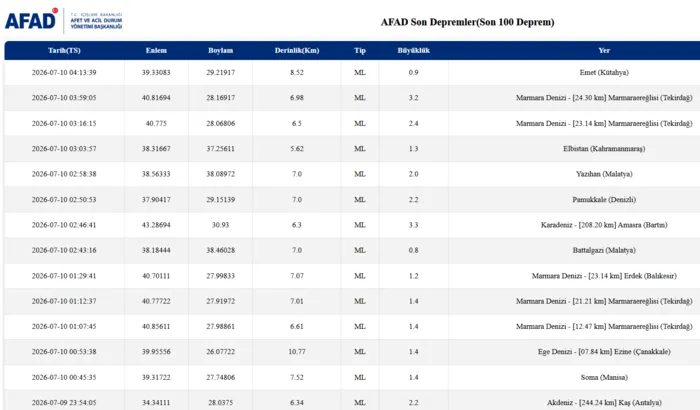Click the Büyüklük column header

click(x=413, y=50)
